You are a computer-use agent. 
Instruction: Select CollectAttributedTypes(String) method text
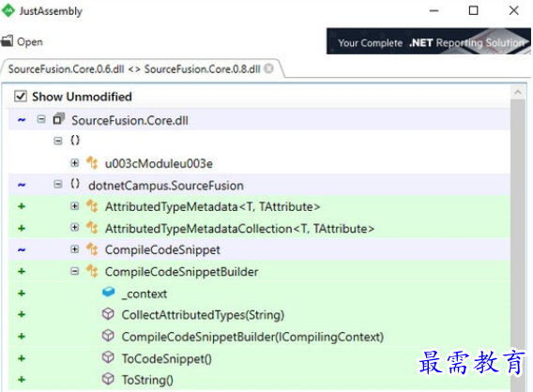pyautogui.click(x=203, y=315)
